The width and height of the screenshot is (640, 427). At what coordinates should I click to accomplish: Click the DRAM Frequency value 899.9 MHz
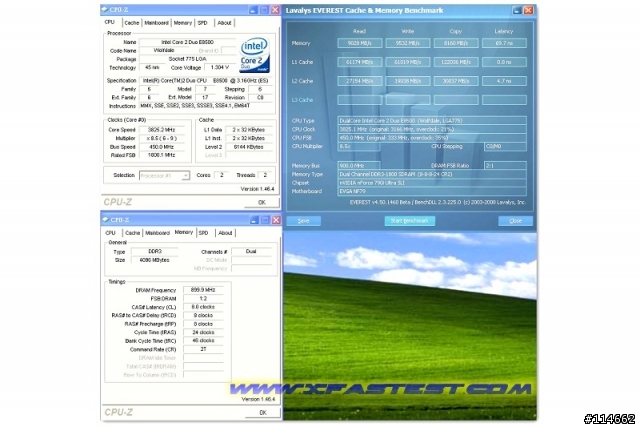[x=203, y=290]
